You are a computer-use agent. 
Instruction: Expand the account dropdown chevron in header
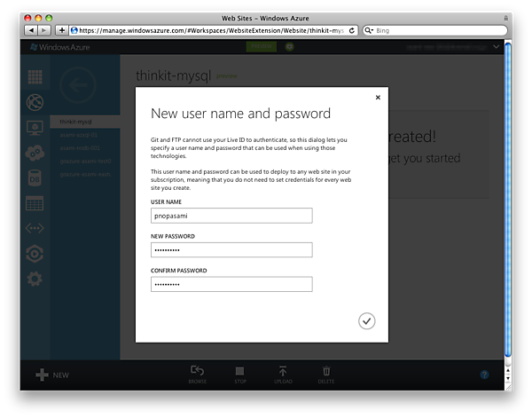tap(496, 47)
